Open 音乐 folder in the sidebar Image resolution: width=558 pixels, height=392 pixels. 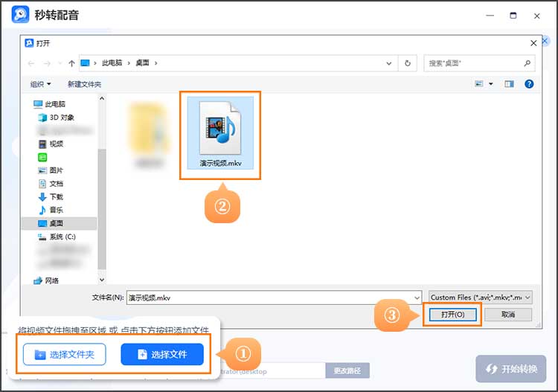(56, 211)
